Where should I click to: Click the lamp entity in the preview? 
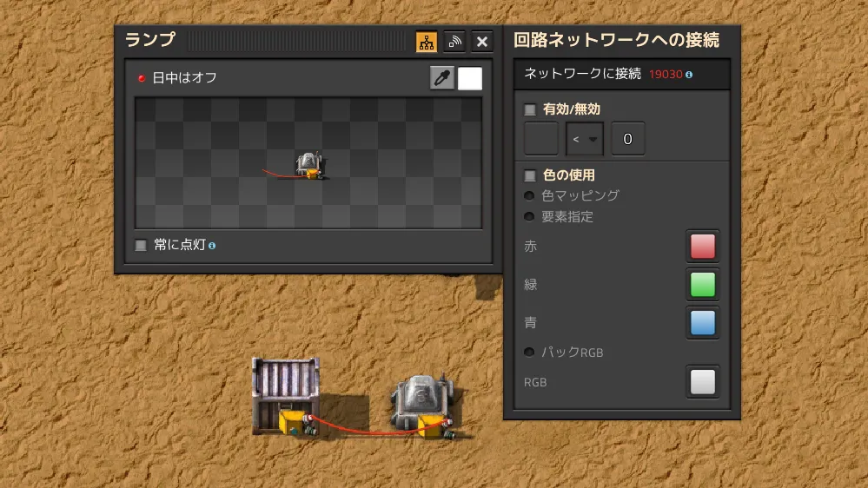309,166
